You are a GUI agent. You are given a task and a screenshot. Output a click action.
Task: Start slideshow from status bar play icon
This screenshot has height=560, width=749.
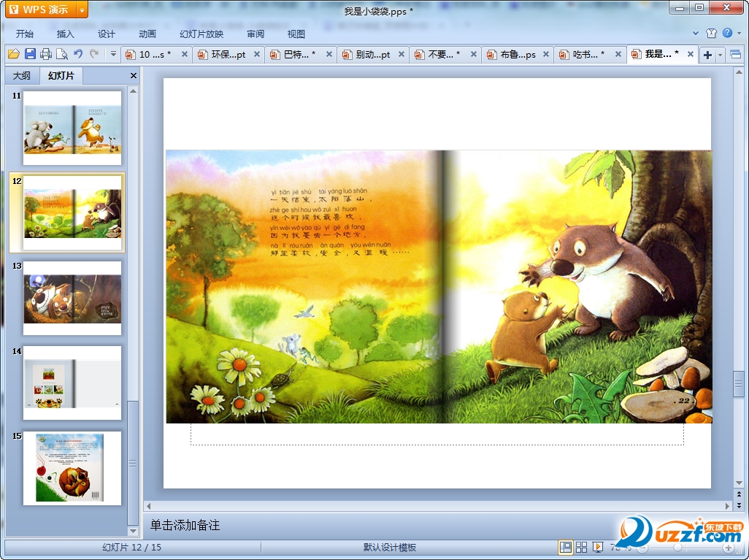[598, 547]
